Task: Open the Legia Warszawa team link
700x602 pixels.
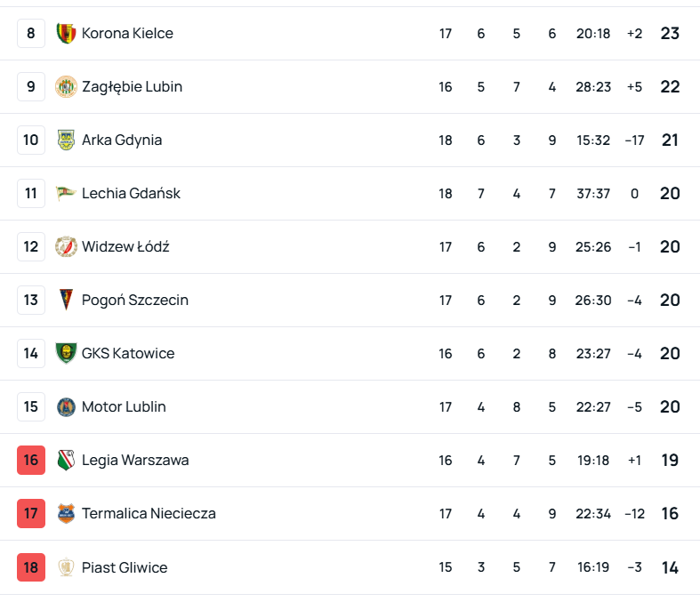Action: [x=135, y=461]
